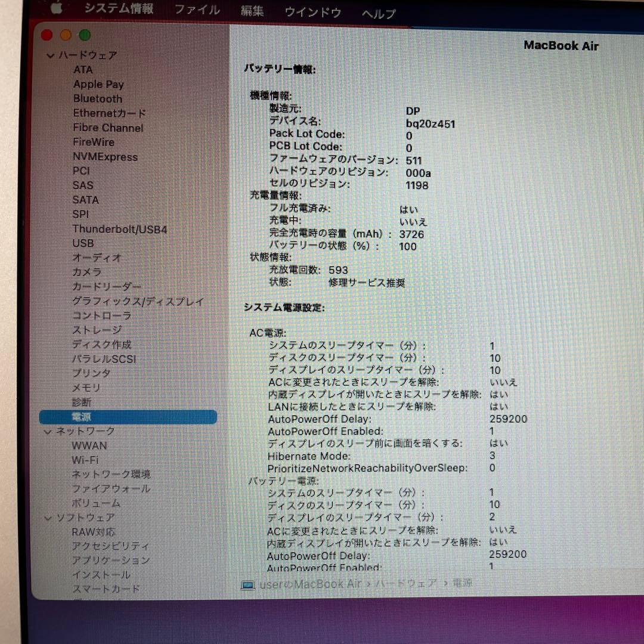Select インストール in the sidebar
This screenshot has width=644, height=644.
click(x=101, y=575)
